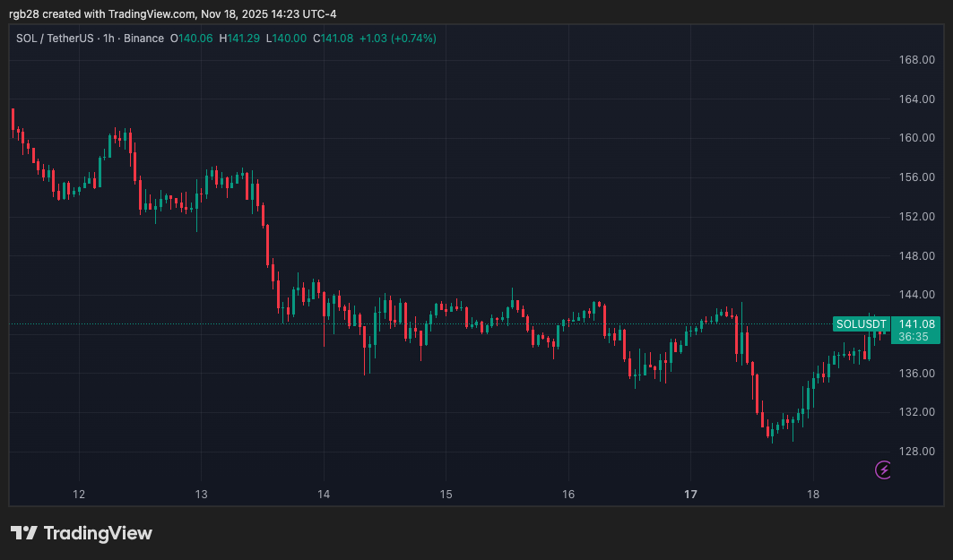953x560 pixels.
Task: Click the Binance exchange name in legend
Action: click(x=143, y=39)
